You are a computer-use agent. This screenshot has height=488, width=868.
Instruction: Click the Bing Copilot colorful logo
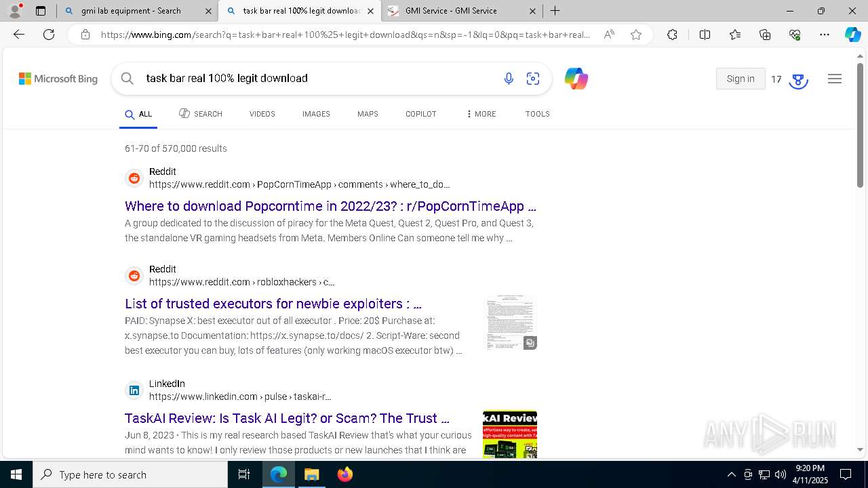[576, 79]
